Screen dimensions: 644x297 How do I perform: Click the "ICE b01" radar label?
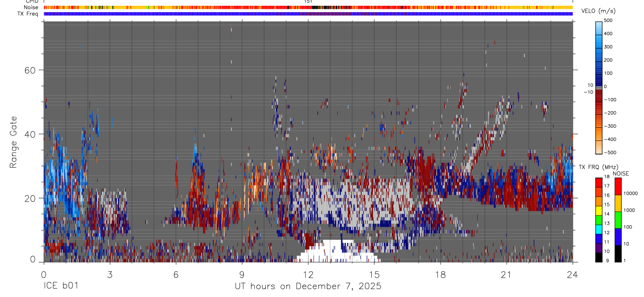click(x=62, y=287)
